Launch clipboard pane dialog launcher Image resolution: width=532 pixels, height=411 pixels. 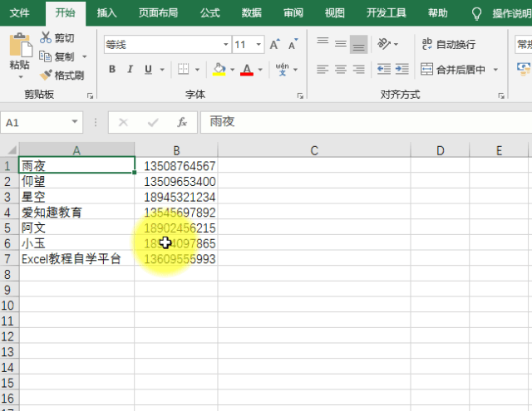point(90,96)
